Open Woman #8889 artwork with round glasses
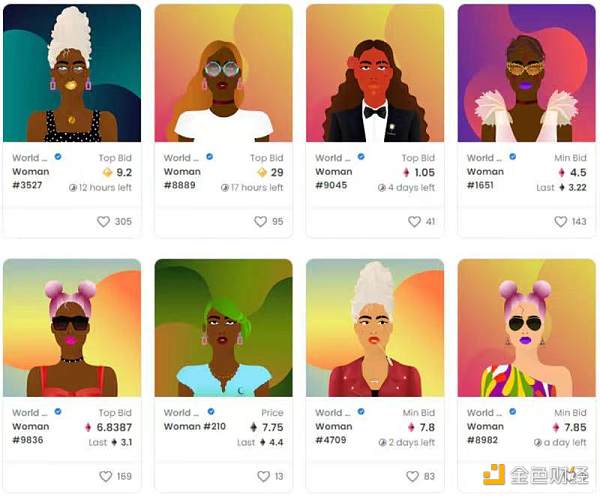The height and width of the screenshot is (496, 600). tap(223, 73)
